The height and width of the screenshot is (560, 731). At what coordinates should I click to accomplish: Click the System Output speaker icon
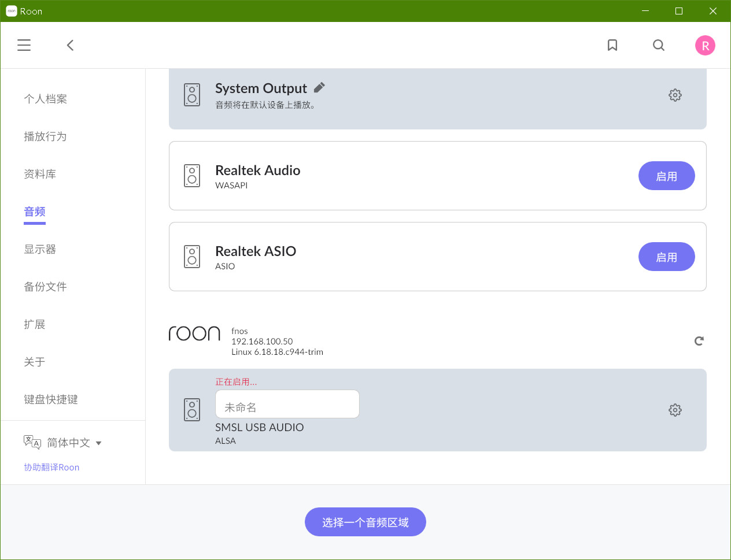click(x=192, y=95)
